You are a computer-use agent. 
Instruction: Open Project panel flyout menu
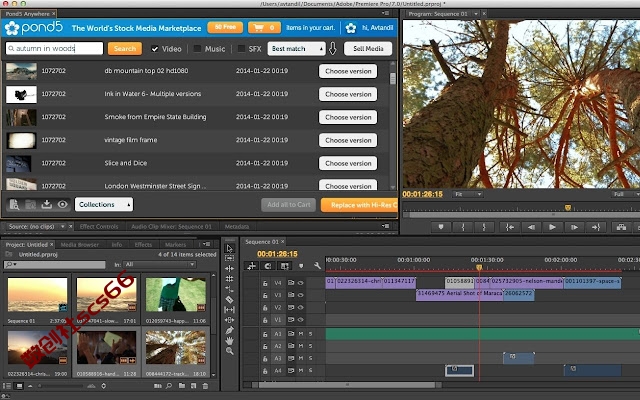click(x=207, y=244)
